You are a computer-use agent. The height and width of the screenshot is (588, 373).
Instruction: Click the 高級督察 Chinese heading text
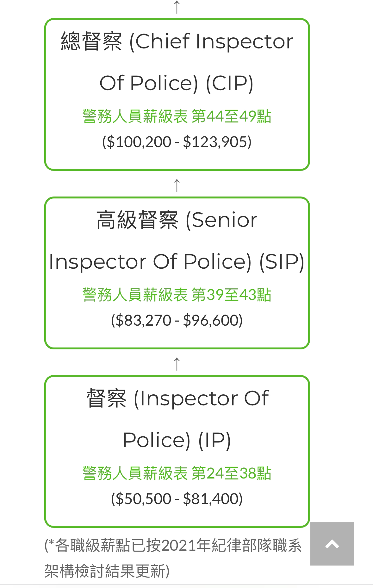pos(137,220)
